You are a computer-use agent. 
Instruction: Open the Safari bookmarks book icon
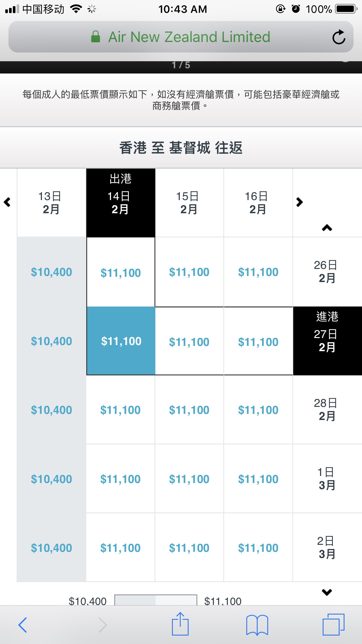click(257, 625)
